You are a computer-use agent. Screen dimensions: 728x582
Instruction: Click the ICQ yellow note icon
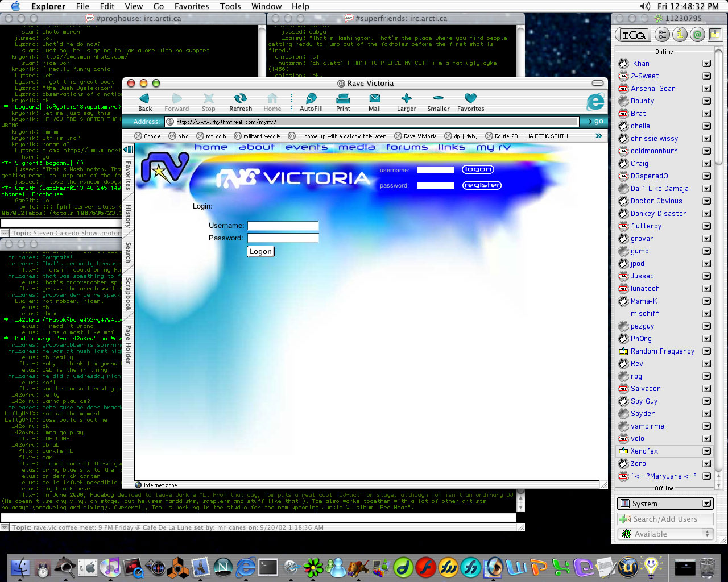coord(714,35)
